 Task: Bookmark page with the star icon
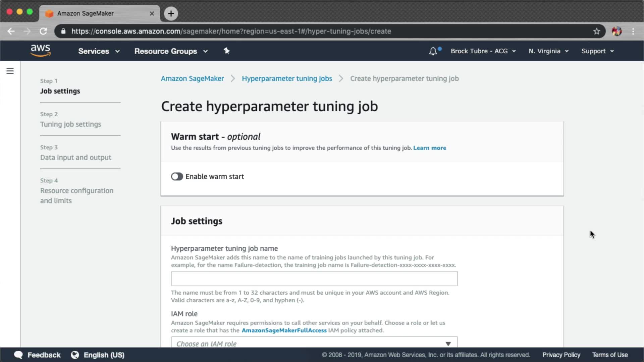tap(596, 31)
